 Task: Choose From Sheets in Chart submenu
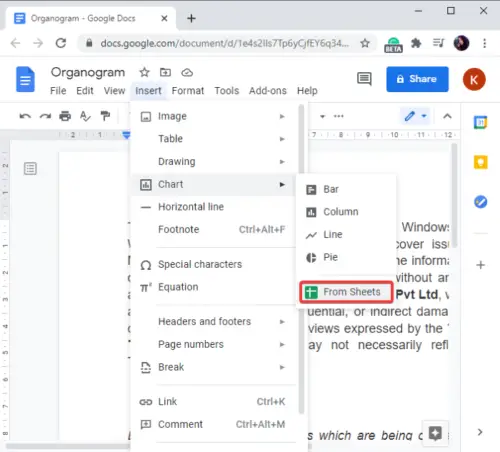[346, 292]
